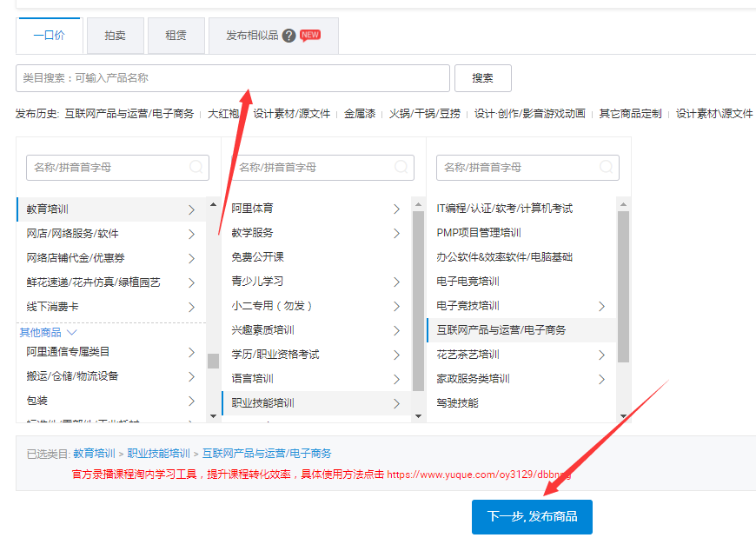The height and width of the screenshot is (551, 756).
Task: Click the 类目搜索 product name input field
Action: [x=232, y=78]
